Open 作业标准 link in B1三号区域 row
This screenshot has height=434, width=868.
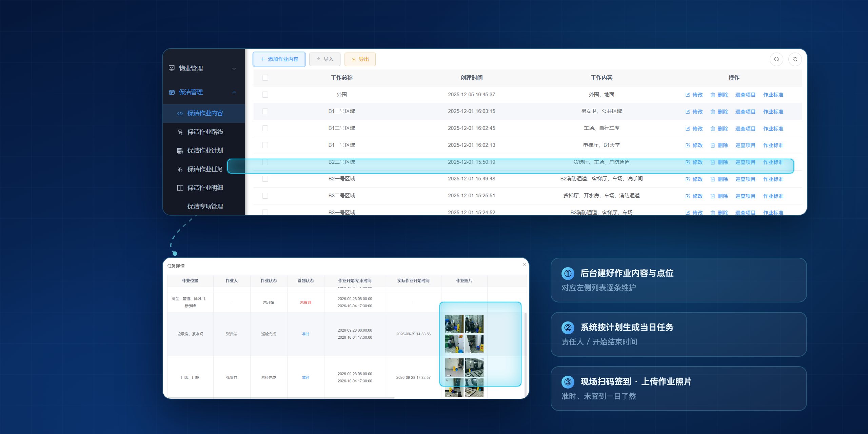click(773, 112)
